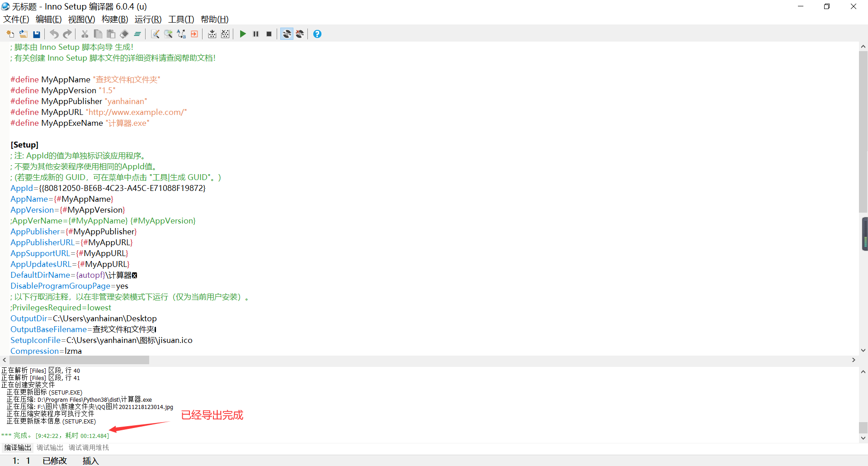Open the Find tool with pencil icon
This screenshot has width=868, height=466.
point(155,34)
